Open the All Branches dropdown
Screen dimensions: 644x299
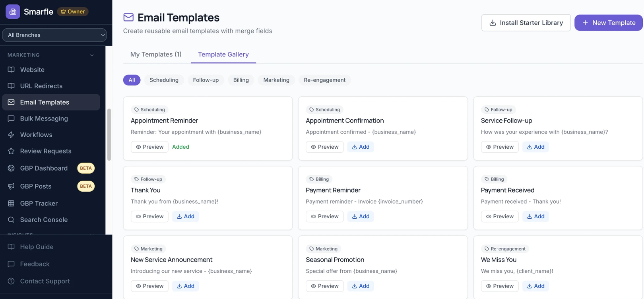pos(54,35)
